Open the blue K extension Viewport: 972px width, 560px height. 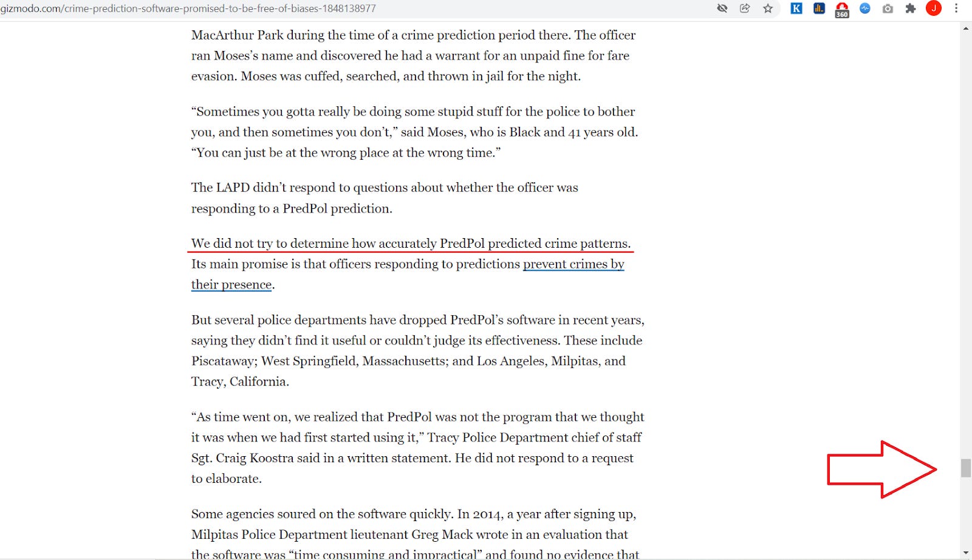pos(796,9)
